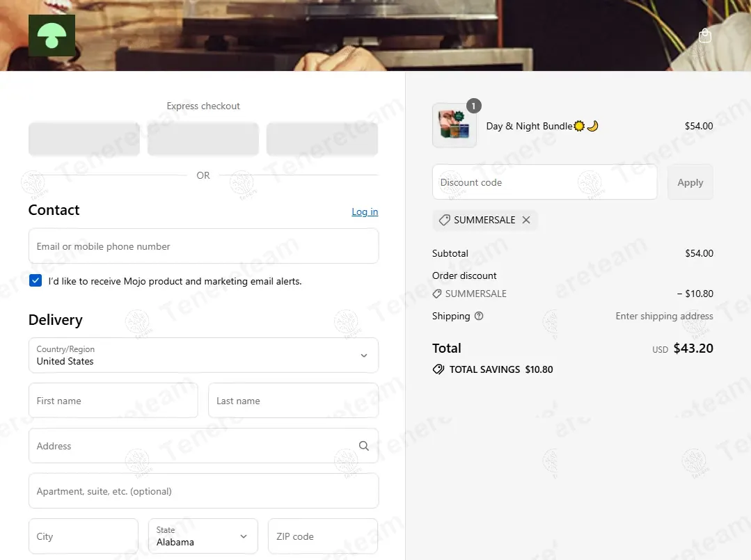Screen dimensions: 751x560
Task: Click the Day & Night Bundle product thumbnail
Action: pyautogui.click(x=454, y=125)
